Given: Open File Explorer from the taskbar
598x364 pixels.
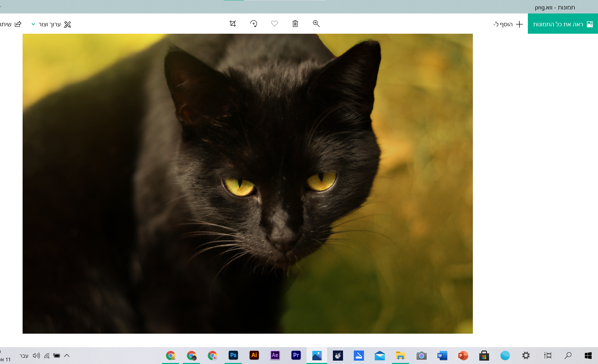Looking at the screenshot, I should [x=401, y=355].
